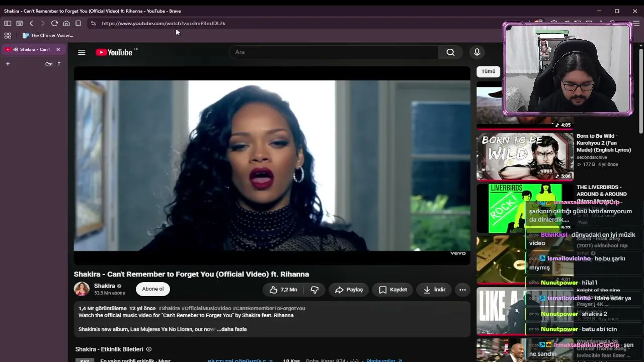Subscribe with the 'Abone ol' button
This screenshot has width=644, height=362.
pos(153,289)
